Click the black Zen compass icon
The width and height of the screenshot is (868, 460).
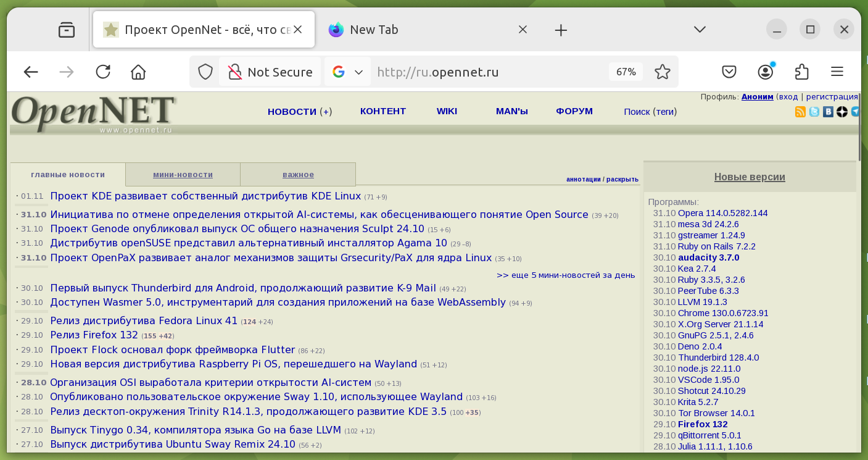click(x=841, y=112)
